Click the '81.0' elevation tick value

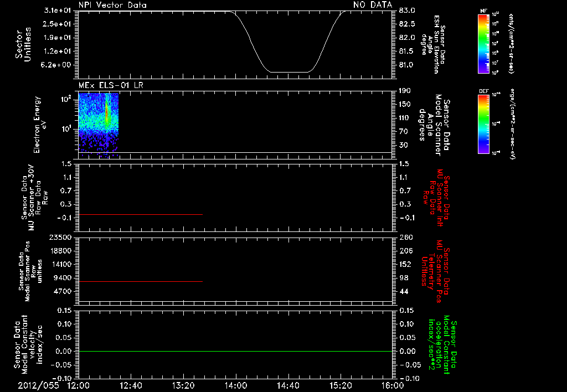coord(407,65)
